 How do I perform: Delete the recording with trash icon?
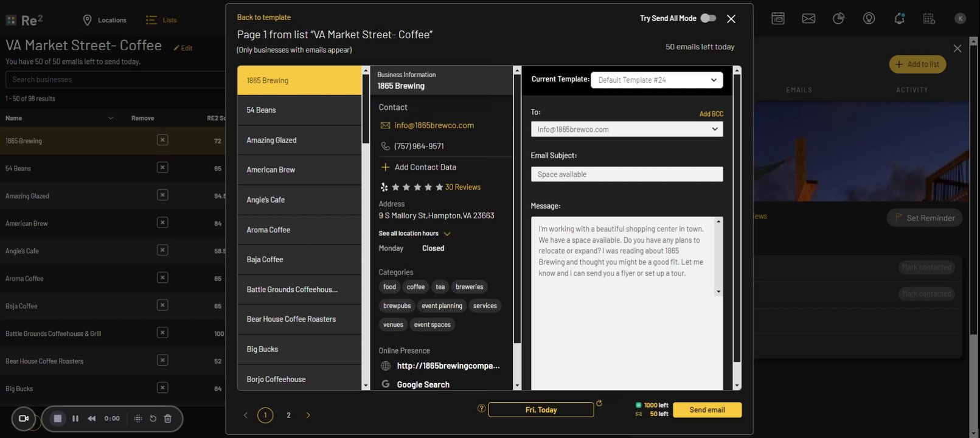168,419
